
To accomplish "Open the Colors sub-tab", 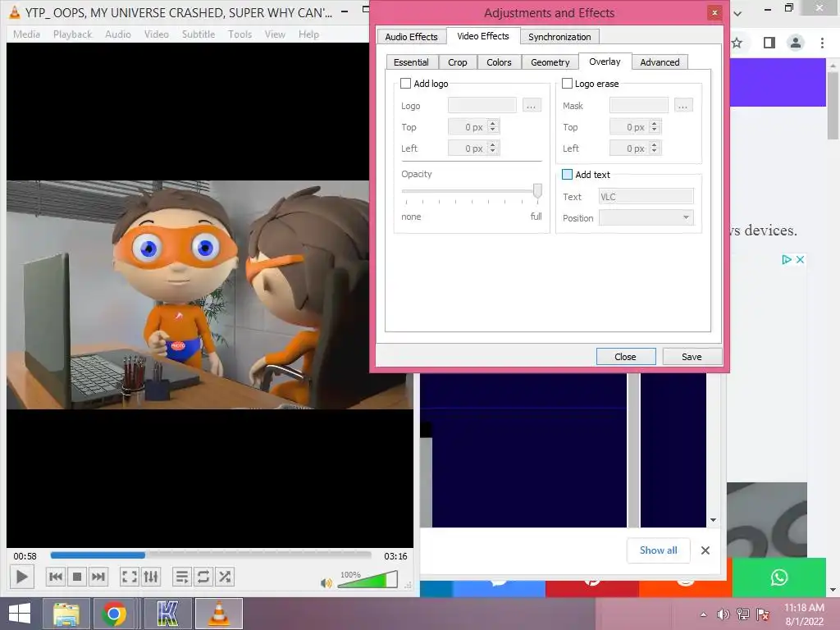I will point(499,62).
